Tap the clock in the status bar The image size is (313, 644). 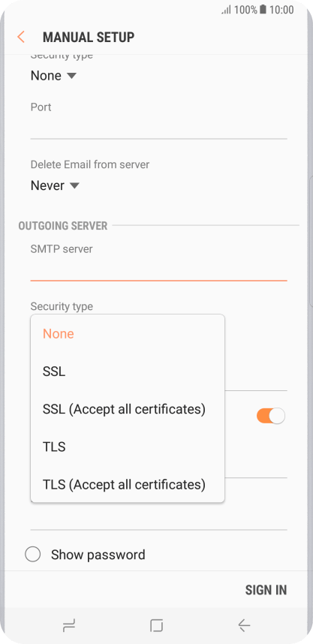281,10
